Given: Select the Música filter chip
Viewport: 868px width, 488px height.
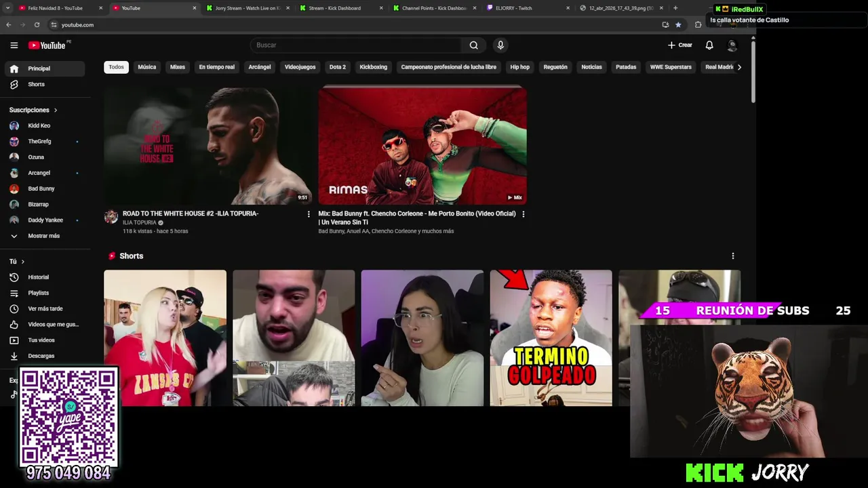Looking at the screenshot, I should (147, 67).
